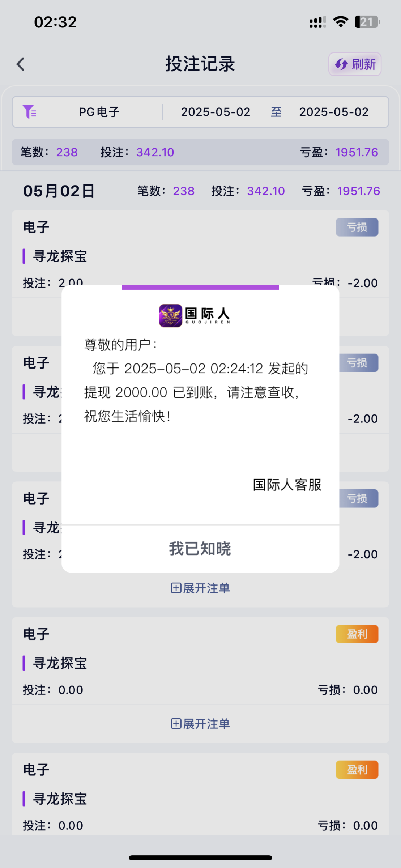The height and width of the screenshot is (868, 401).
Task: Tap the refresh lightning icon
Action: point(341,64)
